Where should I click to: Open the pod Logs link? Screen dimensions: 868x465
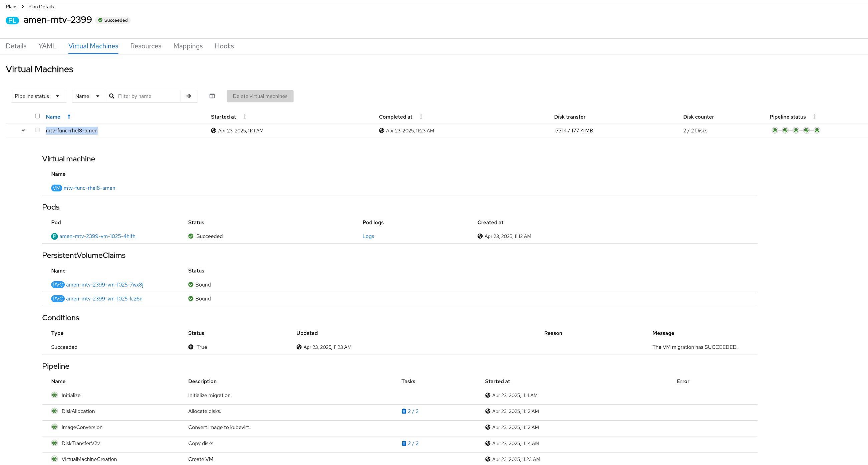click(x=368, y=237)
